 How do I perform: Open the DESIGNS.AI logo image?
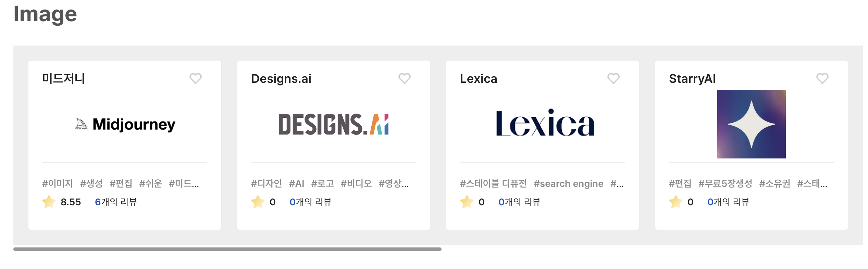pyautogui.click(x=334, y=124)
